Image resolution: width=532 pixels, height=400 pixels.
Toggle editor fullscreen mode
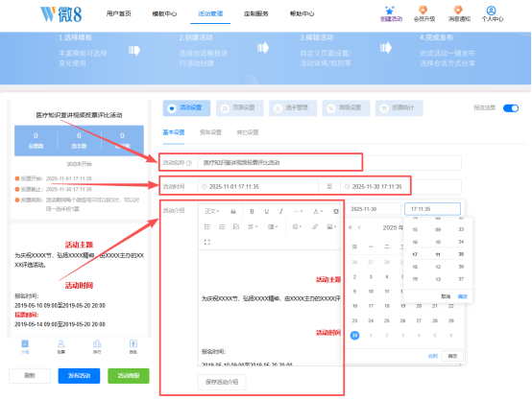coord(207,242)
